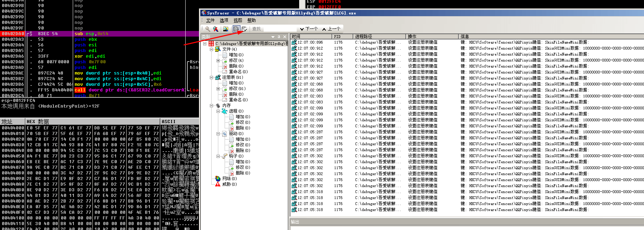Image resolution: width=644 pixels, height=230 pixels.
Task: Select the 进程 (0) process icon
Action: (x=225, y=111)
